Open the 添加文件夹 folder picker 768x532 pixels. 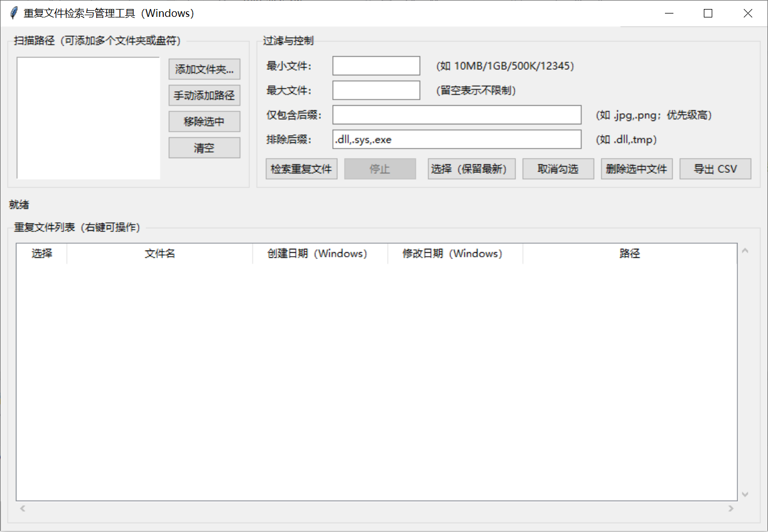[x=204, y=69]
